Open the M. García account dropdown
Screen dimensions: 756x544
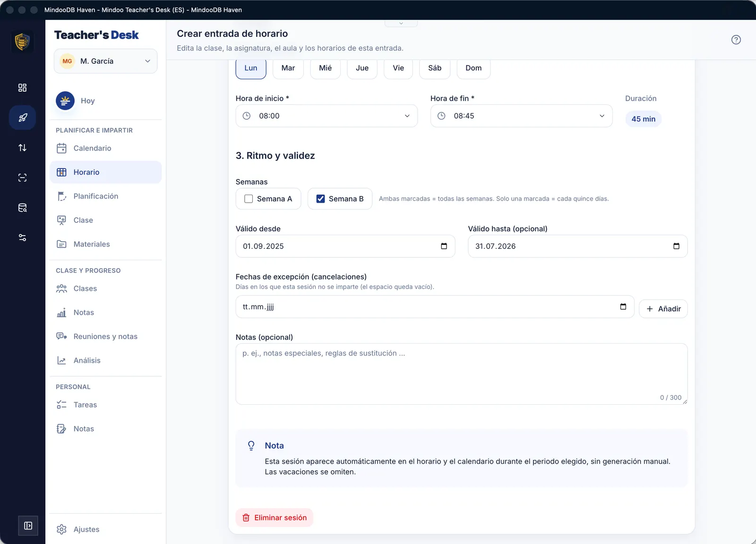105,61
